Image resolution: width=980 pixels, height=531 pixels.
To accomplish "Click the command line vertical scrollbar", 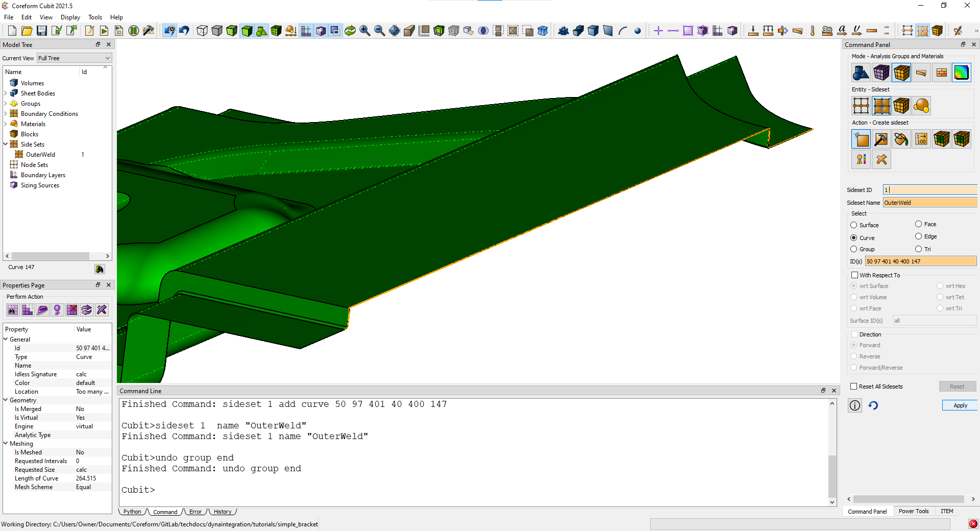I will pos(832,475).
